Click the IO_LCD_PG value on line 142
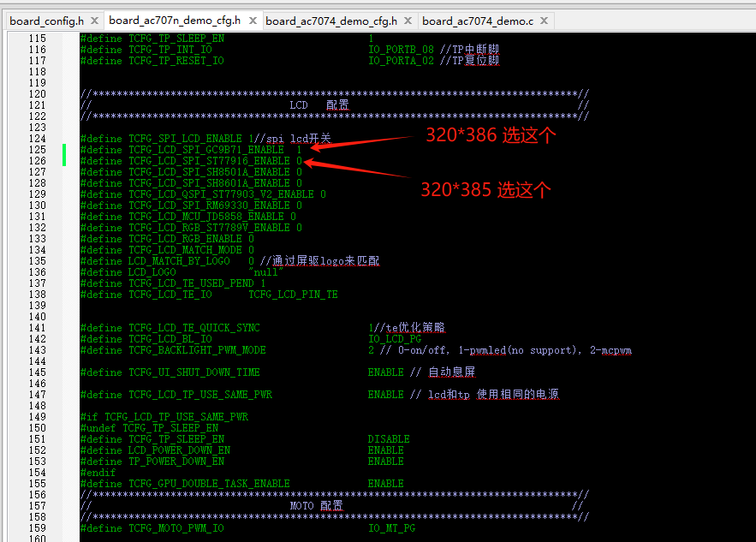 coord(395,339)
